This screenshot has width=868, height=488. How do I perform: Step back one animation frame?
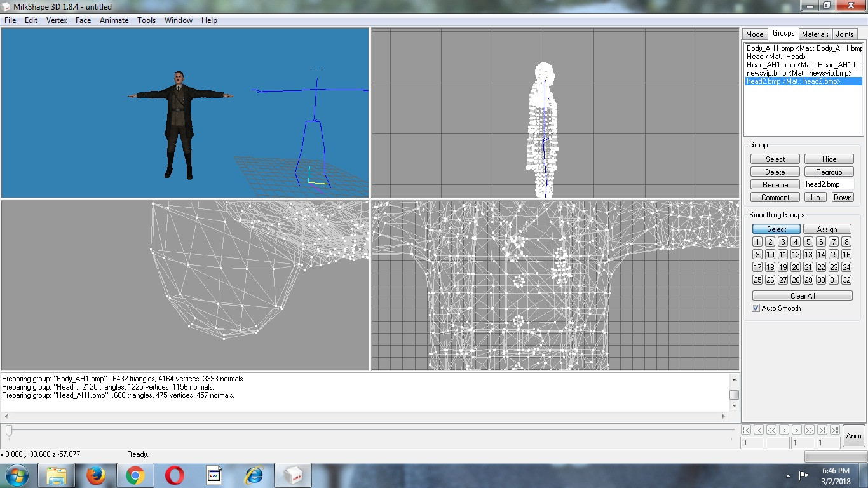tap(784, 430)
